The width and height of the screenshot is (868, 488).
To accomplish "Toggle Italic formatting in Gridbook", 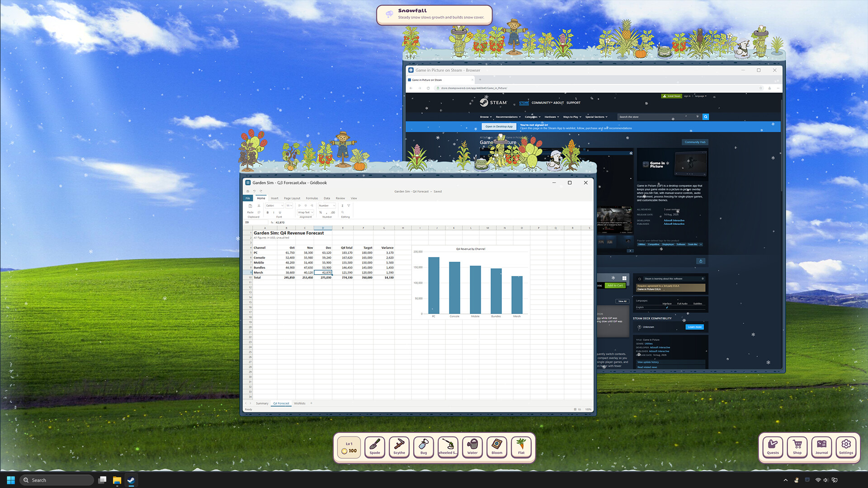I will tap(274, 212).
